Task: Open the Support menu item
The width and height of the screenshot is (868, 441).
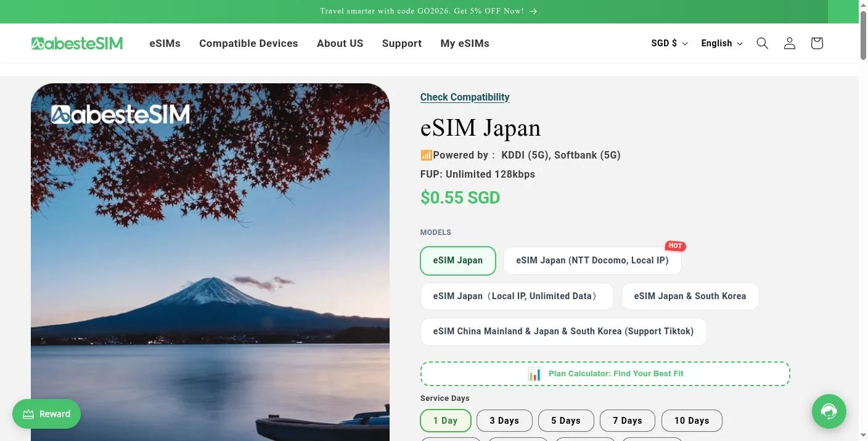Action: [402, 43]
